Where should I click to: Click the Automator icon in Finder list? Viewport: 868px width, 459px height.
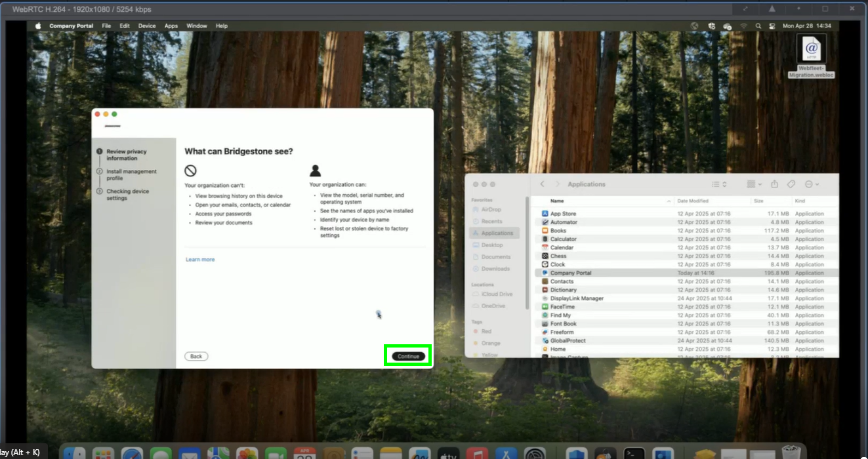(545, 222)
